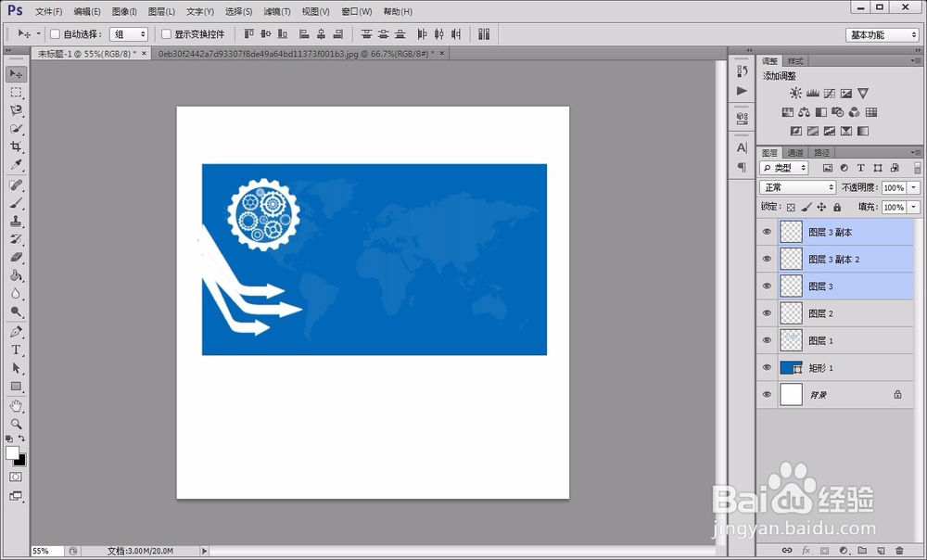This screenshot has height=560, width=927.
Task: Select the Path Selection tool
Action: click(16, 368)
